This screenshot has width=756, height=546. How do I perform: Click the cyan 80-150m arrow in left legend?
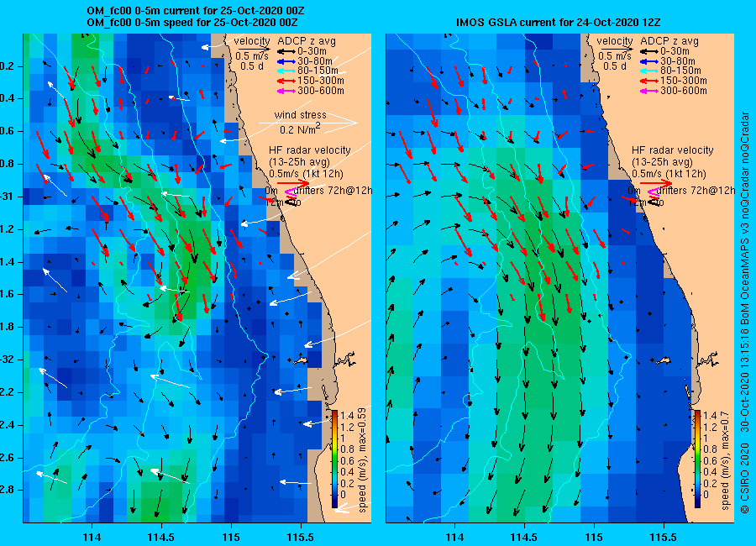pyautogui.click(x=286, y=71)
